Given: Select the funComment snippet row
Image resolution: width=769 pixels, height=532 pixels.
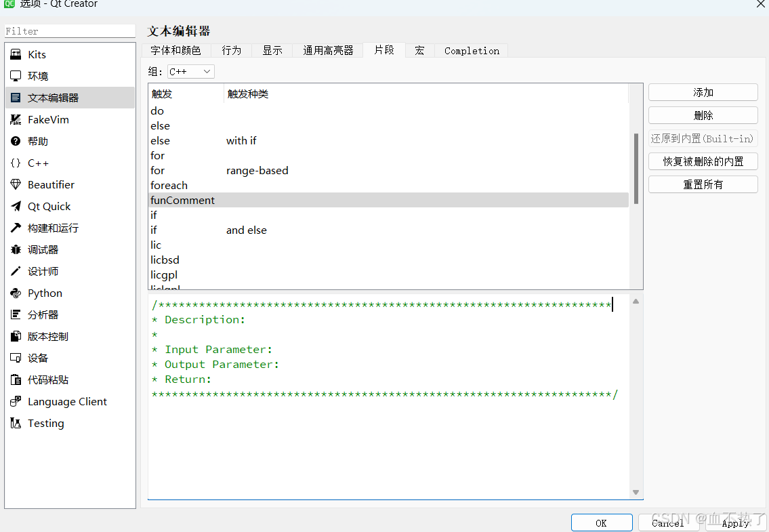Looking at the screenshot, I should coord(388,200).
